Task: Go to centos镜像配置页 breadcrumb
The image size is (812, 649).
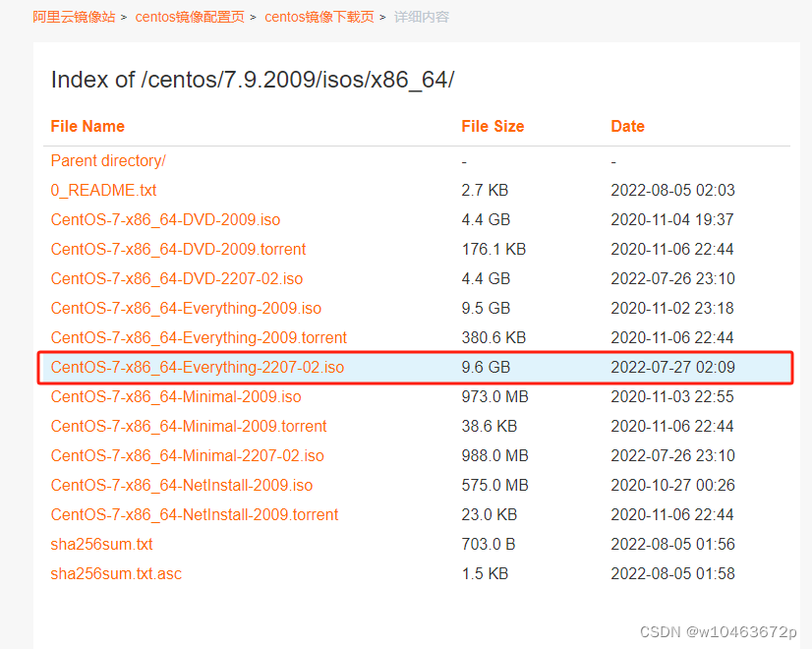Action: coord(190,17)
